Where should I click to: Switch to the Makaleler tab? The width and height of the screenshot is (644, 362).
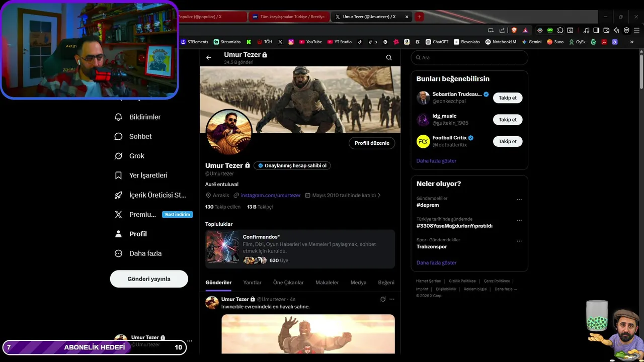click(327, 283)
